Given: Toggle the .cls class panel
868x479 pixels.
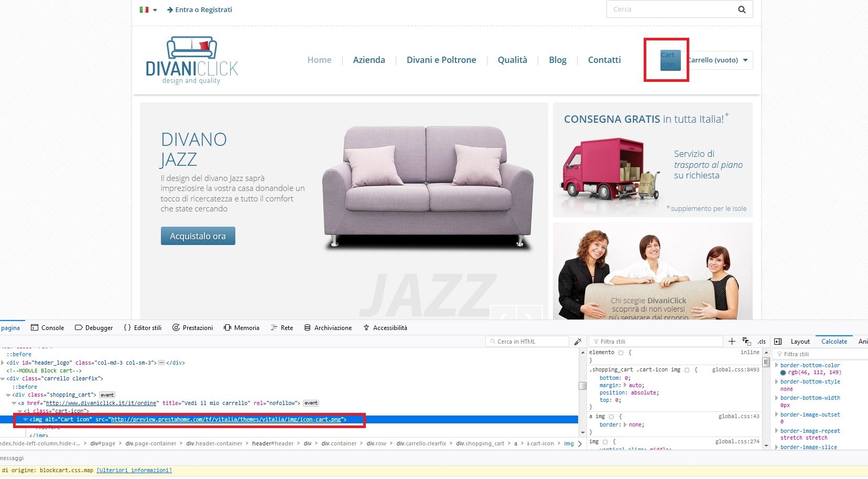Looking at the screenshot, I should click(762, 342).
